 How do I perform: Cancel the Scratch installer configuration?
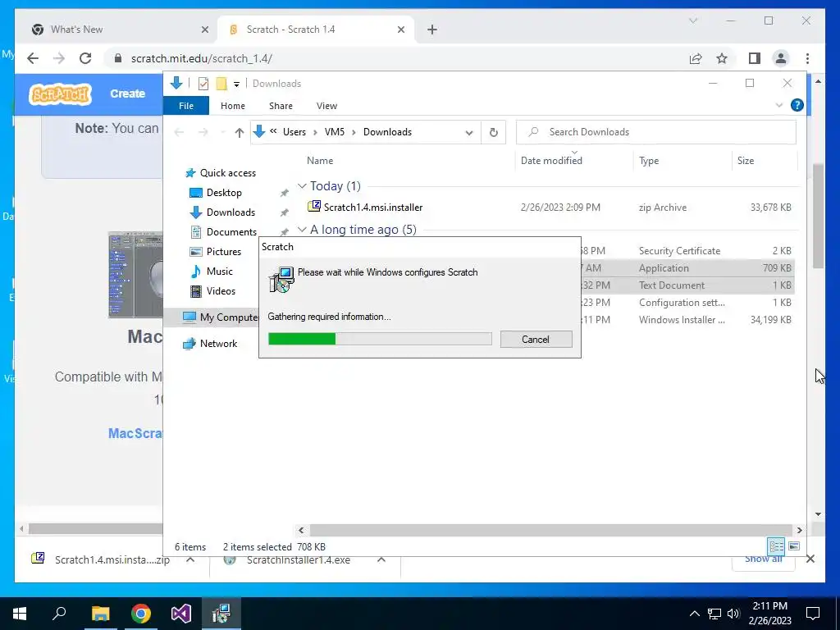(x=536, y=339)
